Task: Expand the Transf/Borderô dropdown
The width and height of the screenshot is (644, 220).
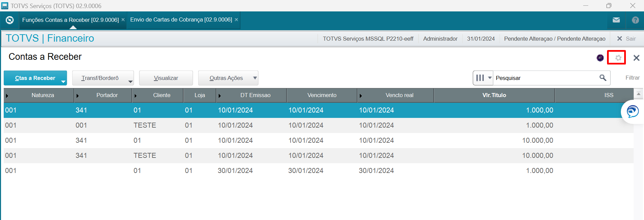Action: point(130,82)
